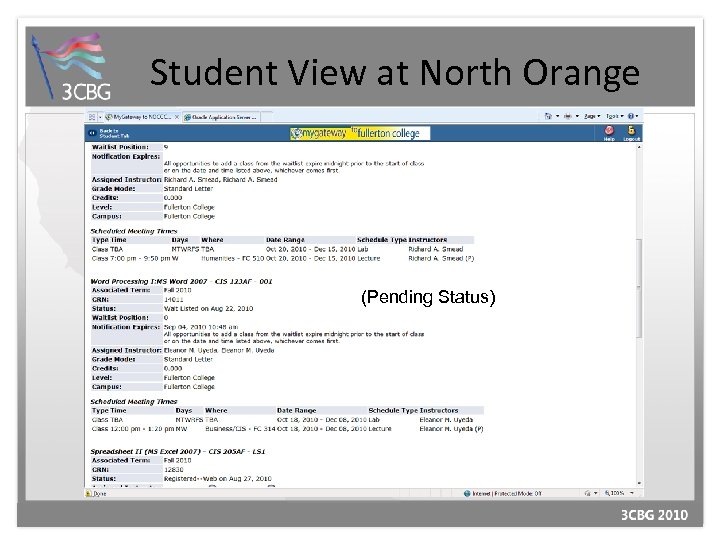
Task: Click the first 'Scheduled Meeting Times' heading
Action: tap(134, 231)
